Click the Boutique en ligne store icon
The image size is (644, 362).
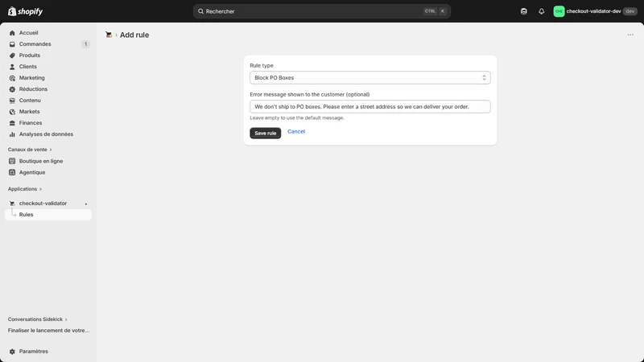(12, 162)
